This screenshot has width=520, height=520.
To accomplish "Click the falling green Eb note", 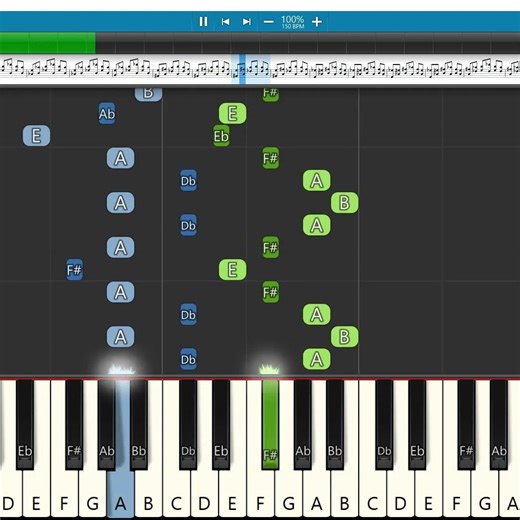I will [x=221, y=136].
